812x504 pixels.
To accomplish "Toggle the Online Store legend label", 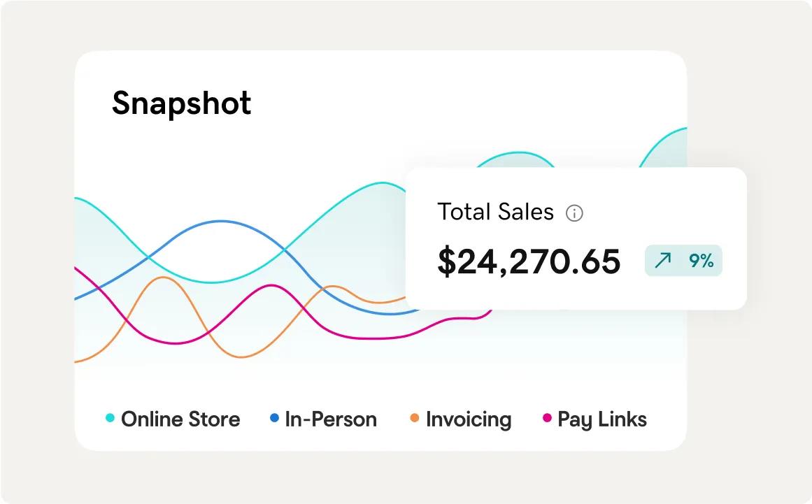I will (180, 419).
